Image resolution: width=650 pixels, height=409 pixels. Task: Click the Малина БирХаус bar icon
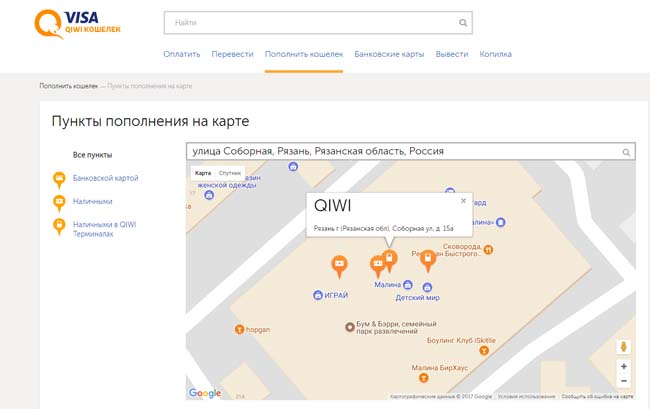coord(423,378)
